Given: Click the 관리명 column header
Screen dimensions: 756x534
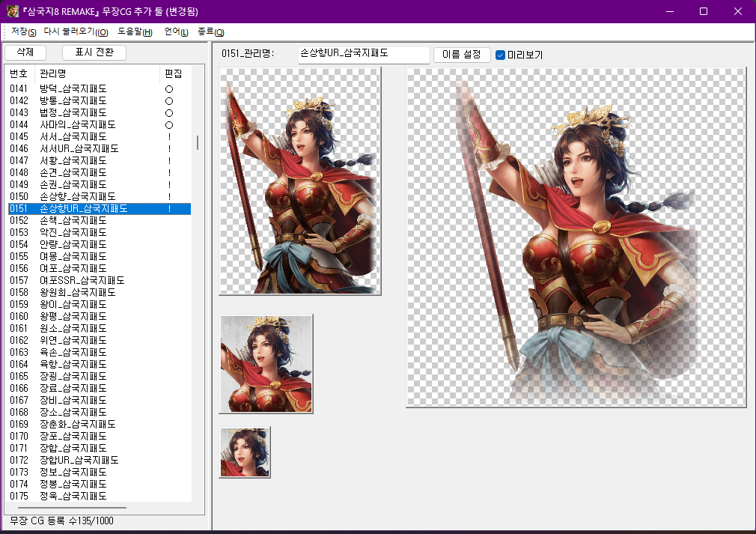Looking at the screenshot, I should click(x=97, y=74).
